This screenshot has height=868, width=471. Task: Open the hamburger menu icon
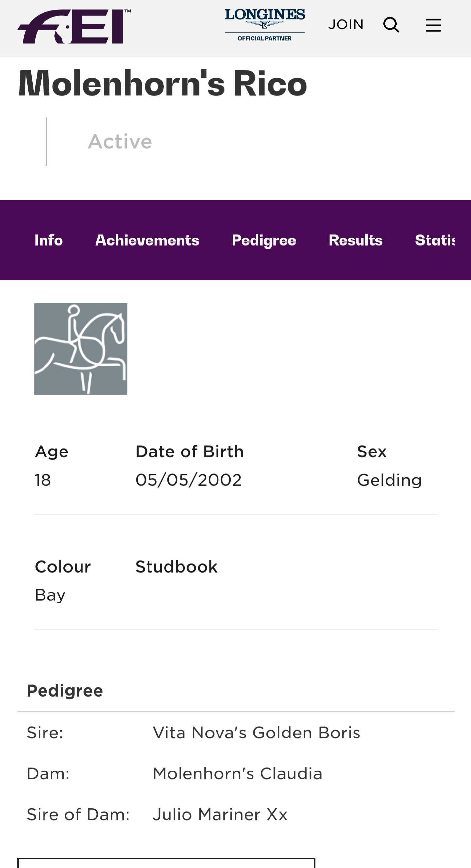coord(433,25)
